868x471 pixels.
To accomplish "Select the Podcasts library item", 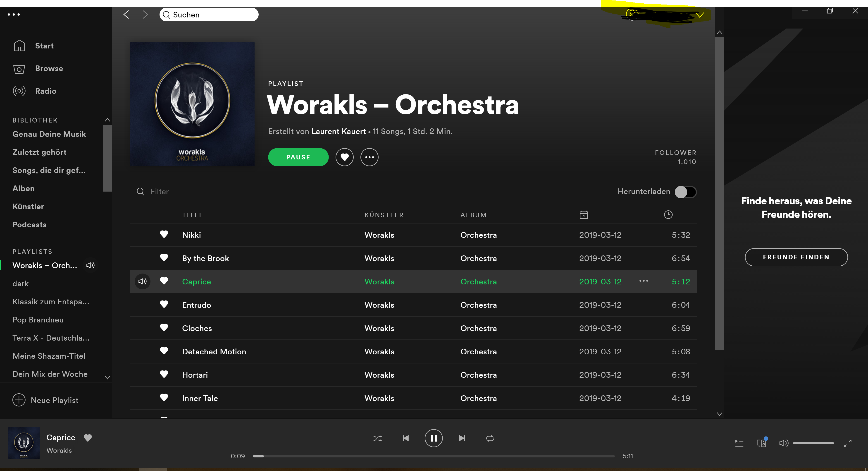I will click(29, 225).
